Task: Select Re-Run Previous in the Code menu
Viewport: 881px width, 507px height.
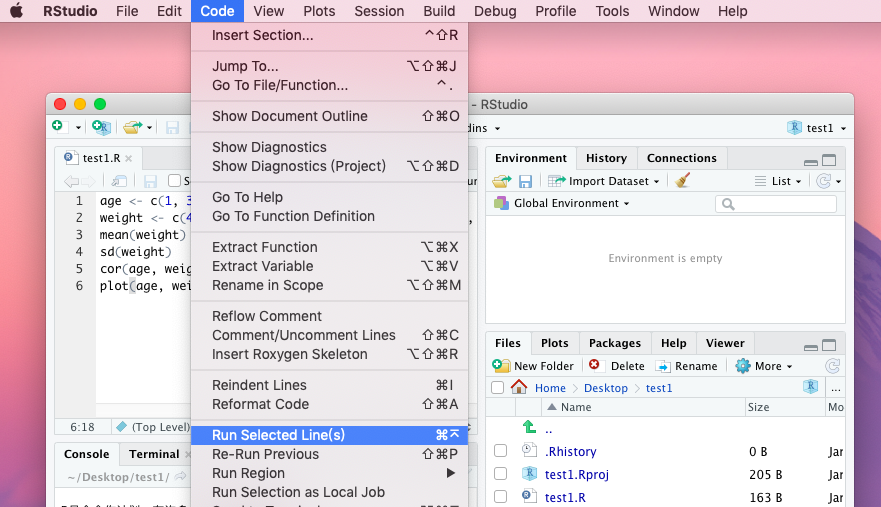Action: coord(330,454)
